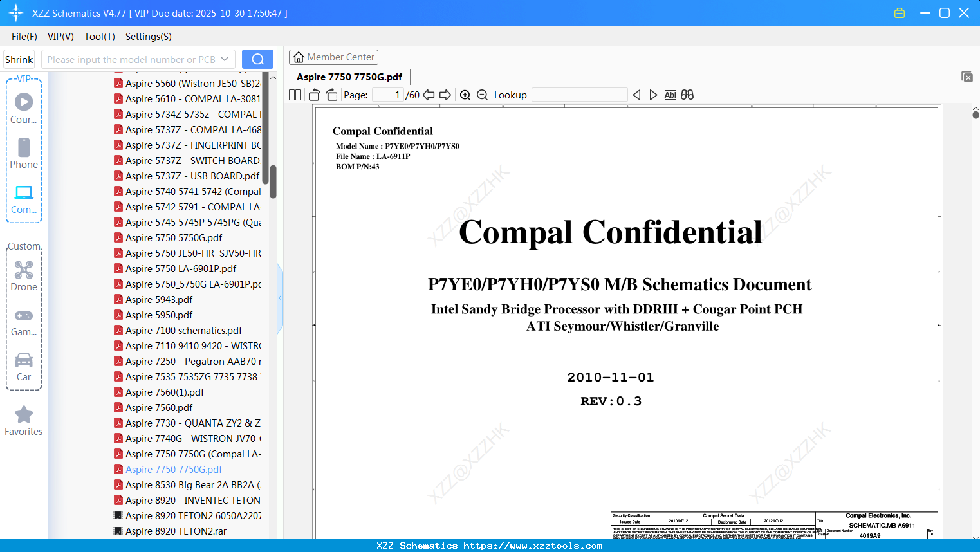Click the document vertical scrollbar thumb
Viewport: 980px width, 552px height.
pyautogui.click(x=975, y=115)
